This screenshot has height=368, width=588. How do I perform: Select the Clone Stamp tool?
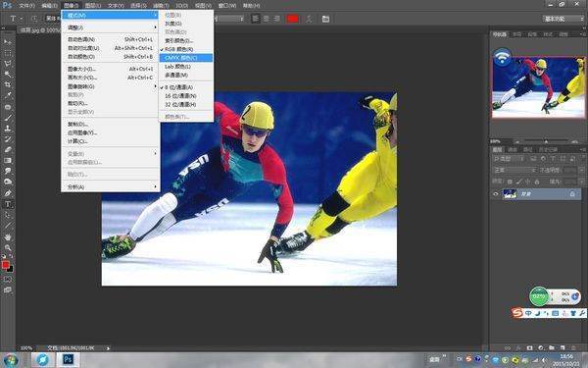pyautogui.click(x=8, y=128)
